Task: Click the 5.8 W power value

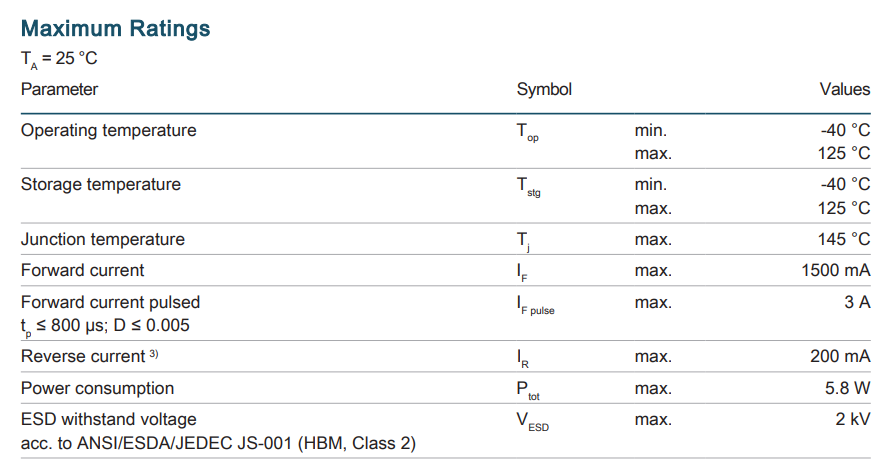Action: [x=845, y=388]
